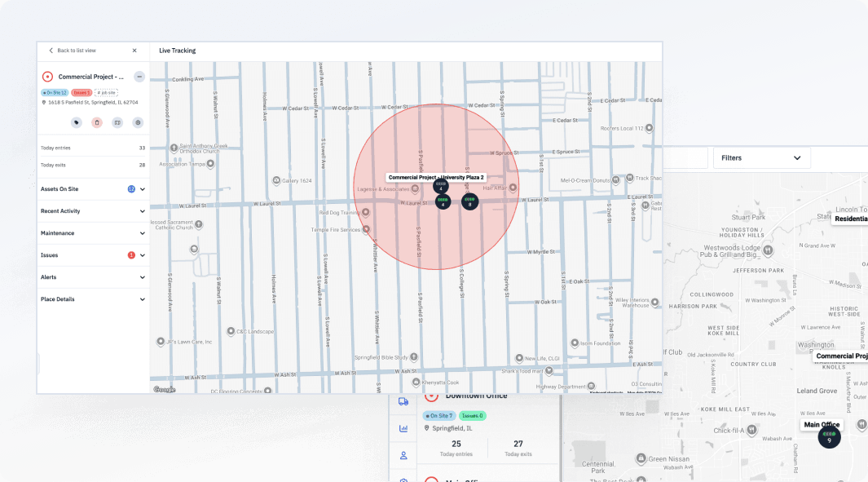Click the Temple Fire Services map pin
Viewport: 868px width, 482px height.
(x=366, y=229)
